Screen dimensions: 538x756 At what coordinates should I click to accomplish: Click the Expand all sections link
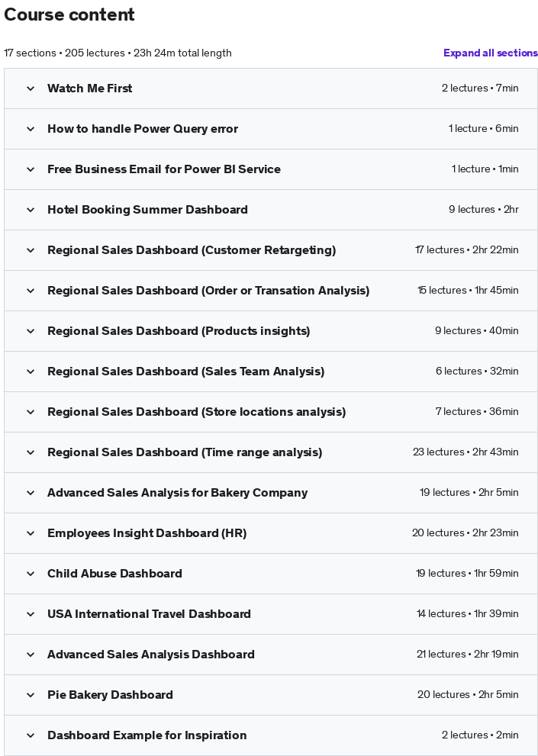click(x=490, y=53)
